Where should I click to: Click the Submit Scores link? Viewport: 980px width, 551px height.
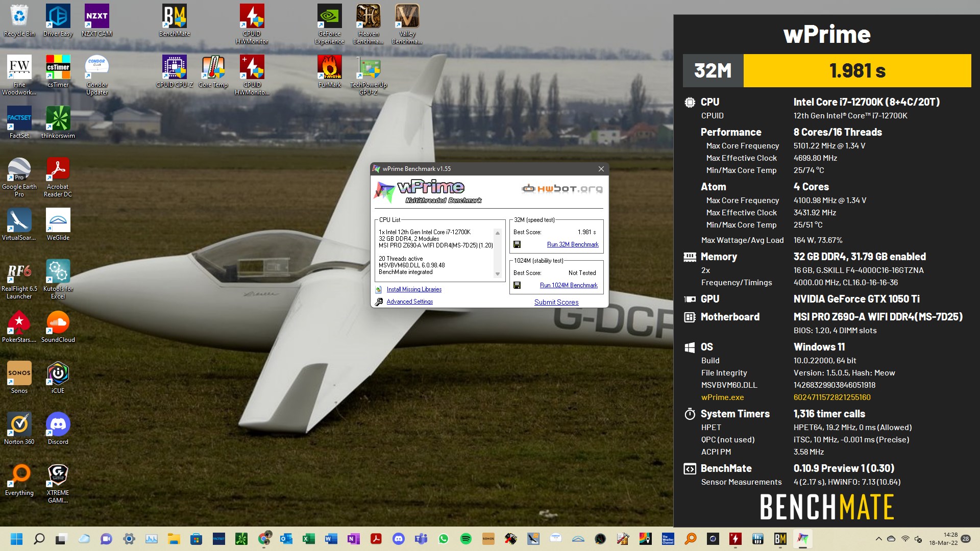[556, 302]
